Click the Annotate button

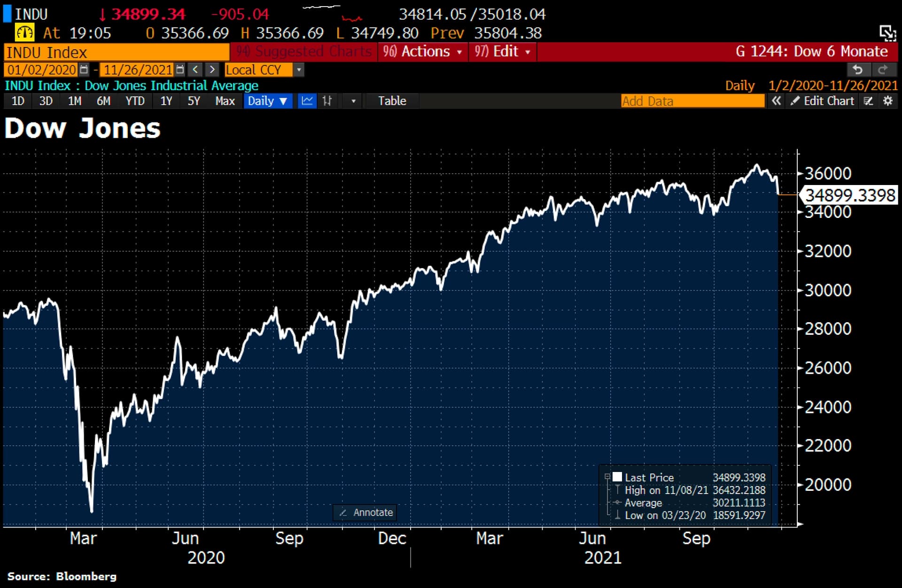[x=365, y=512]
